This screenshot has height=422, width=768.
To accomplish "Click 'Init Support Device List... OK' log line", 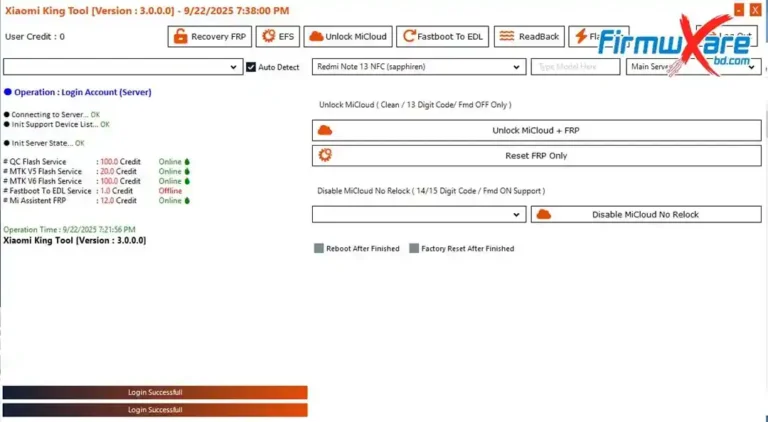I will (x=57, y=124).
